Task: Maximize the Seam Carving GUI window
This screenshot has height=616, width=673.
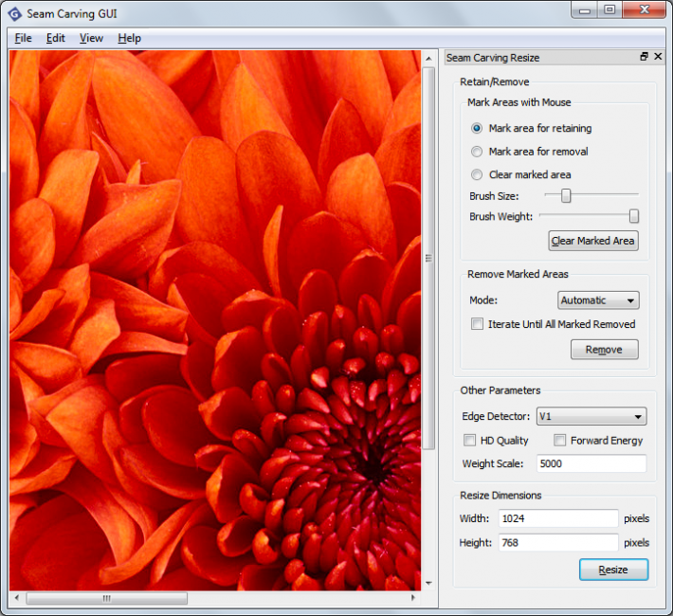Action: [x=609, y=10]
